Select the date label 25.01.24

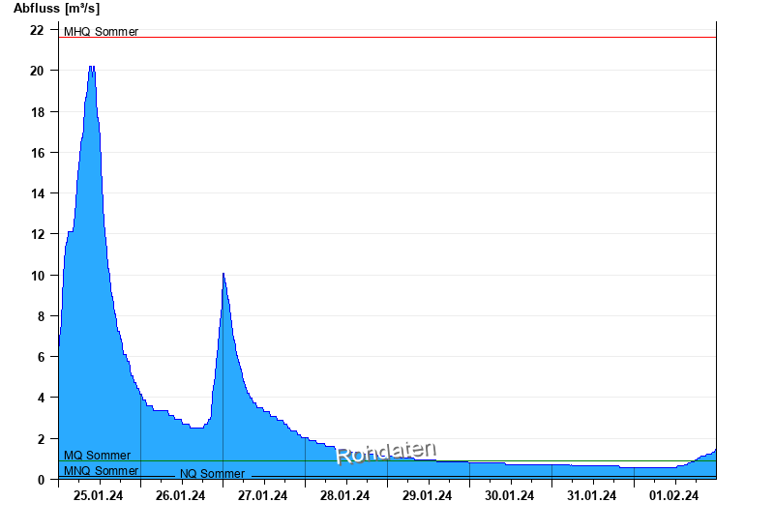pos(99,495)
